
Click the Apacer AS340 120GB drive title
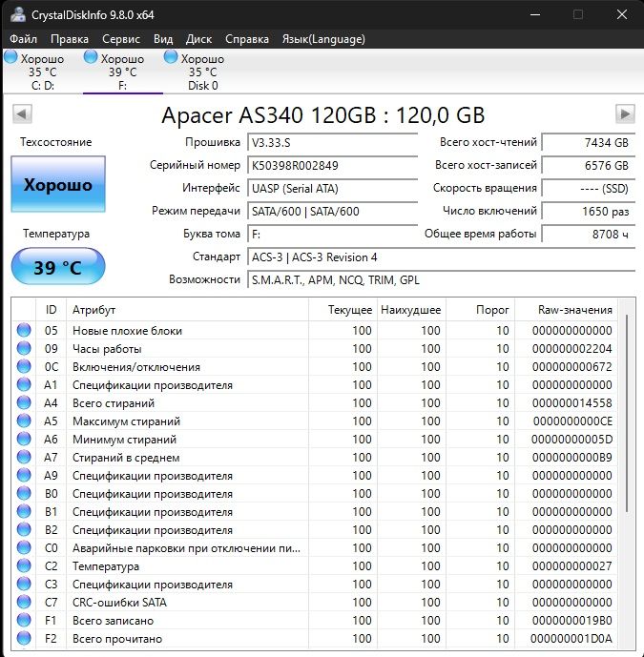[x=322, y=114]
